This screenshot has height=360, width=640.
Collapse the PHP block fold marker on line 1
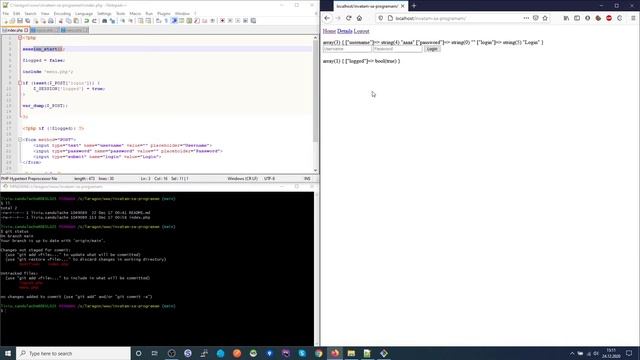coord(20,38)
